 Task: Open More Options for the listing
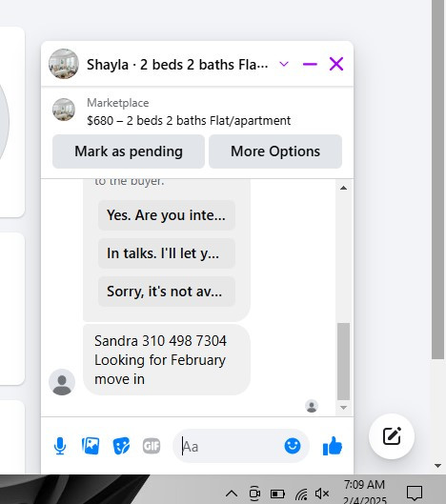(275, 151)
